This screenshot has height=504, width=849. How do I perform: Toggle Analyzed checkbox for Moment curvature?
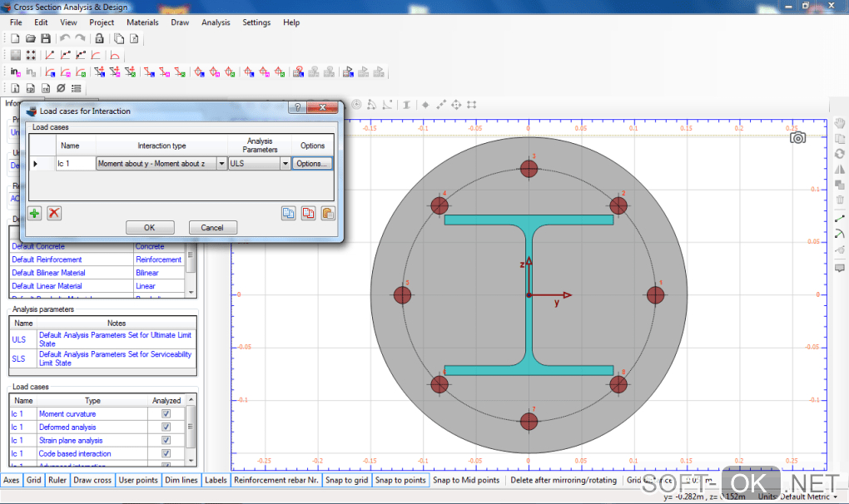point(166,413)
